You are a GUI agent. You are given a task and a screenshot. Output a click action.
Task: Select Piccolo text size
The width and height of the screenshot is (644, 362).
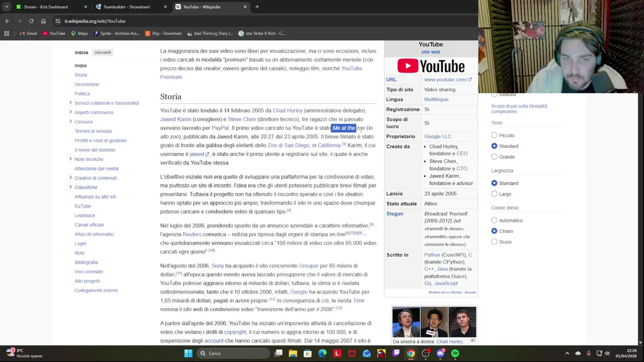point(494,135)
